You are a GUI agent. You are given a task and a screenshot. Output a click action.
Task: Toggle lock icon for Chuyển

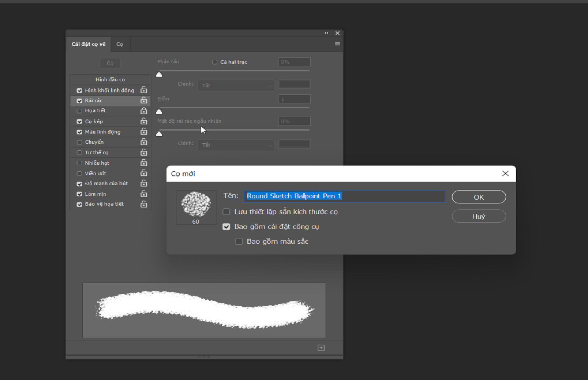tap(144, 142)
